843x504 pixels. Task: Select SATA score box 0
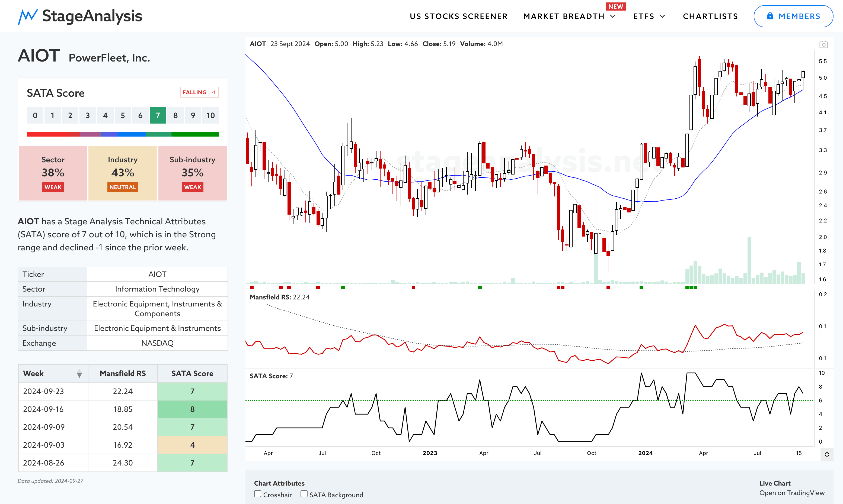[35, 115]
